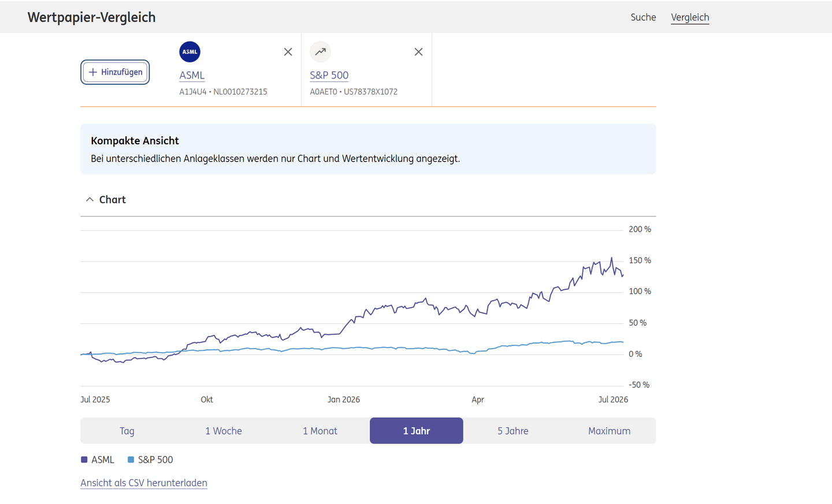Image resolution: width=832 pixels, height=504 pixels.
Task: Click the 200 % axis label
Action: [640, 229]
